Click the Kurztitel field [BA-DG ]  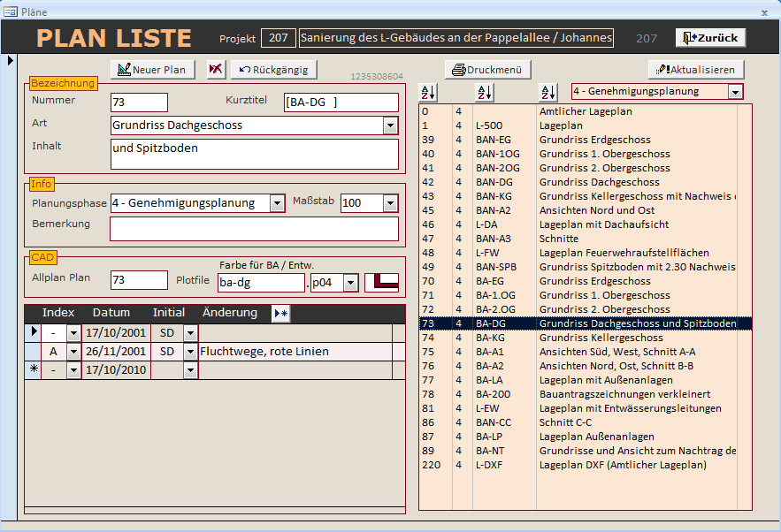pyautogui.click(x=341, y=103)
